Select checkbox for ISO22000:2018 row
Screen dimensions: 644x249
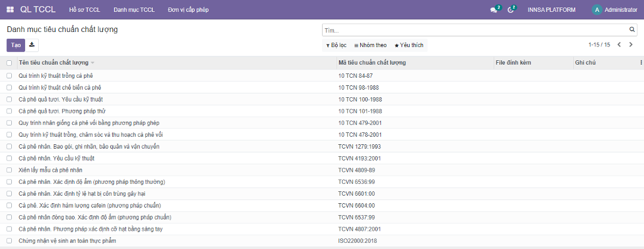click(x=9, y=241)
